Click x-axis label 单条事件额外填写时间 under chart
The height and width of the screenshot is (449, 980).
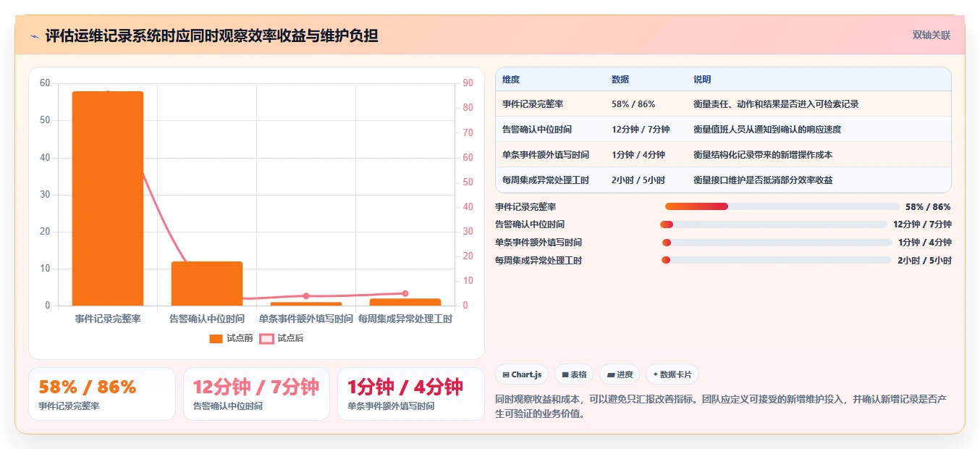(306, 319)
